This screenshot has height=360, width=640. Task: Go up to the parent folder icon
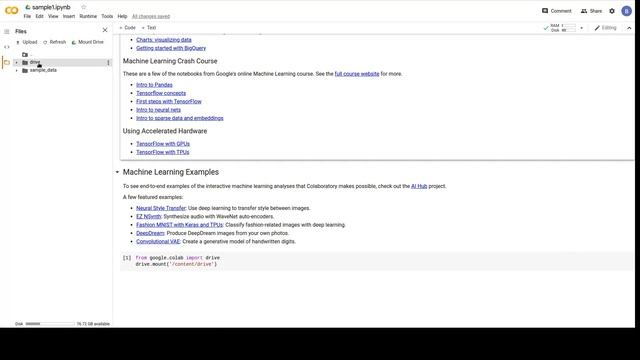click(25, 54)
